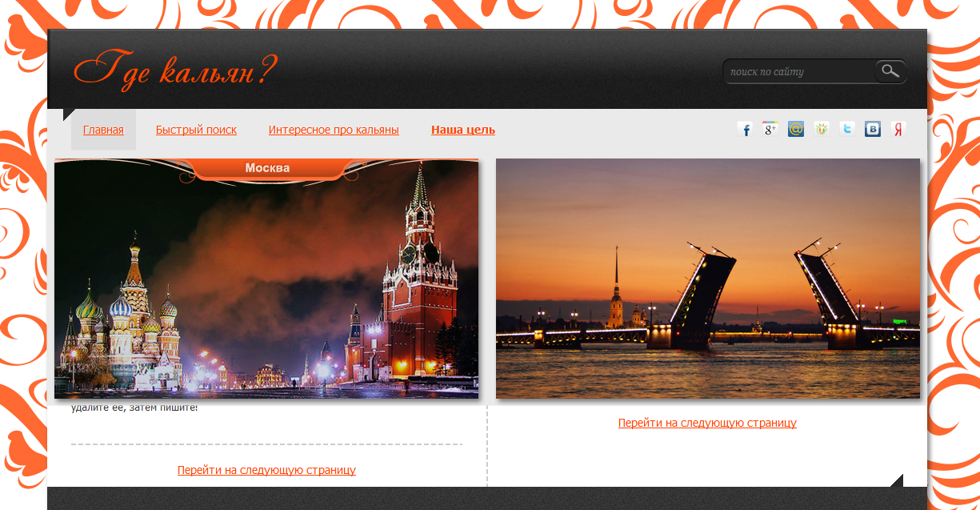
Task: Focus the 'поиск по сайту' search field
Action: coord(799,71)
